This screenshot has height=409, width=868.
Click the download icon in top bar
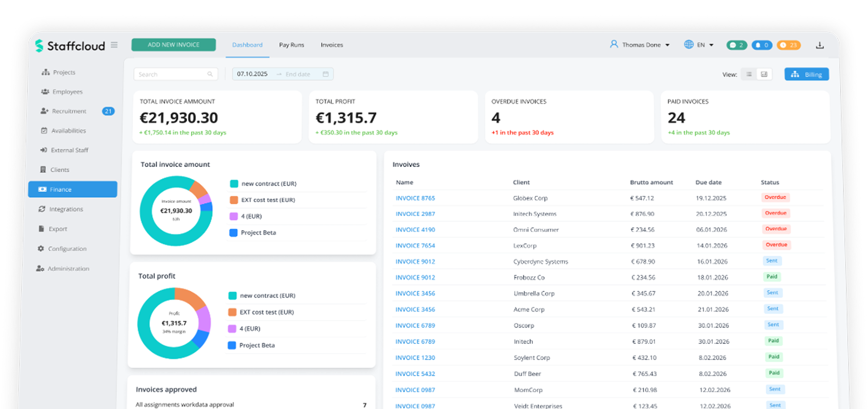point(820,45)
